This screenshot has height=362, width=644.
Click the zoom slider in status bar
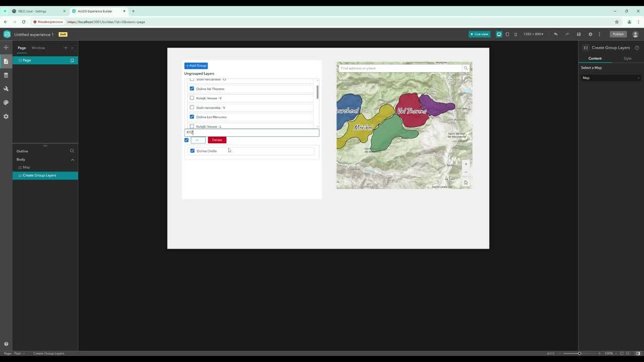click(x=580, y=353)
